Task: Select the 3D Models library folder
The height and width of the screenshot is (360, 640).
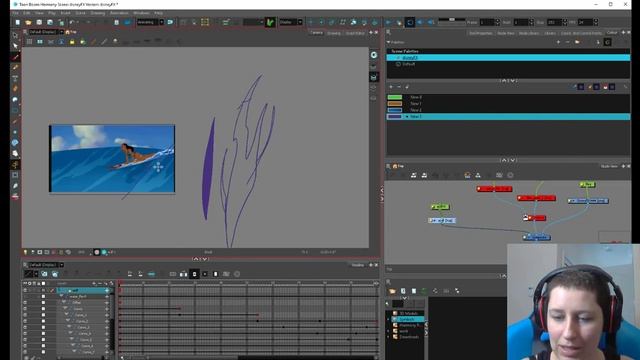Action: [409, 313]
